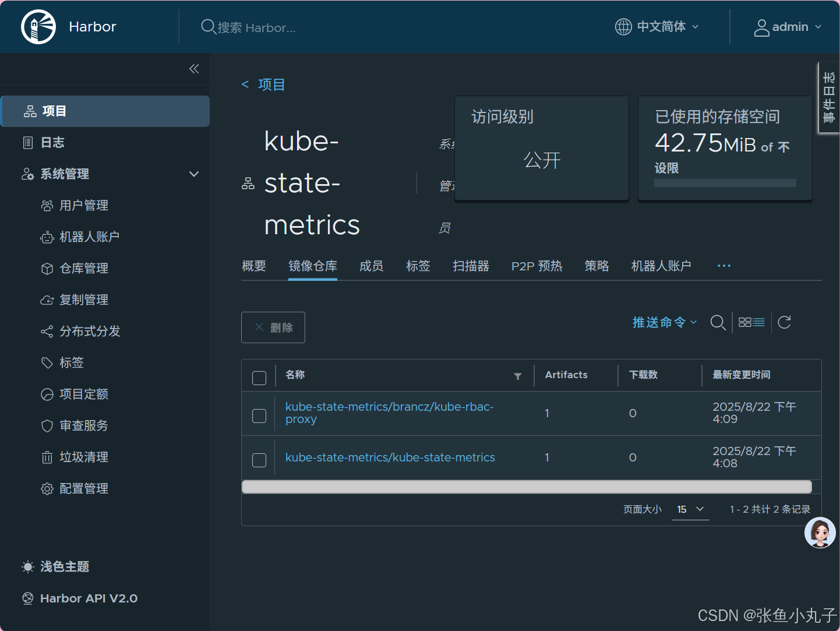Click the 删除 delete button
Image resolution: width=840 pixels, height=631 pixels.
pos(273,327)
